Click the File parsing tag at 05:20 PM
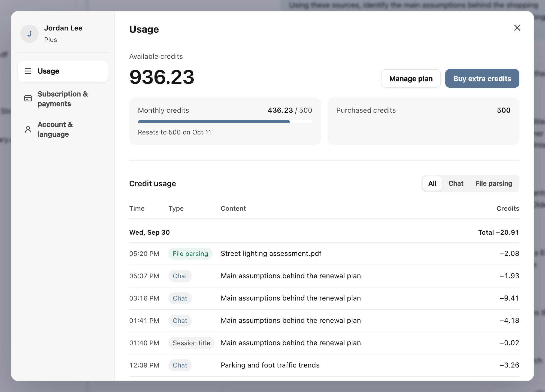The image size is (545, 392). (x=190, y=254)
